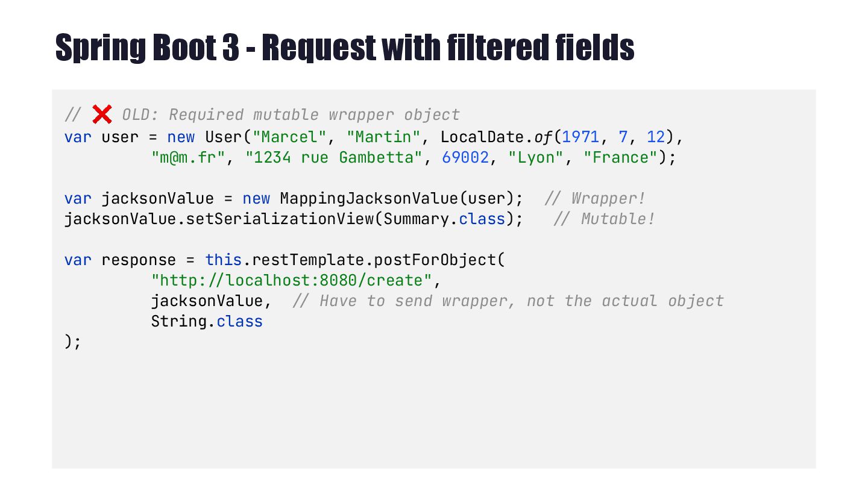Viewport: 868px width, 488px height.
Task: Click the 'Have to send wrapper' comment
Action: [x=508, y=301]
